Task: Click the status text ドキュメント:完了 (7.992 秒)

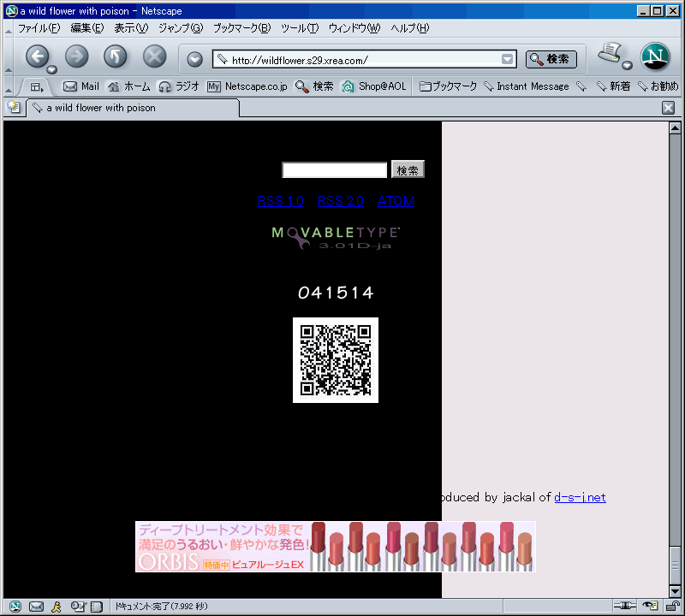Action: pyautogui.click(x=161, y=607)
